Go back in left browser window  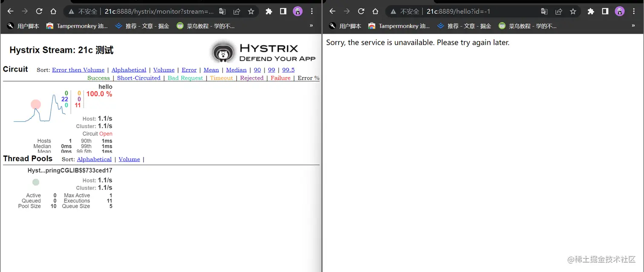[x=11, y=11]
